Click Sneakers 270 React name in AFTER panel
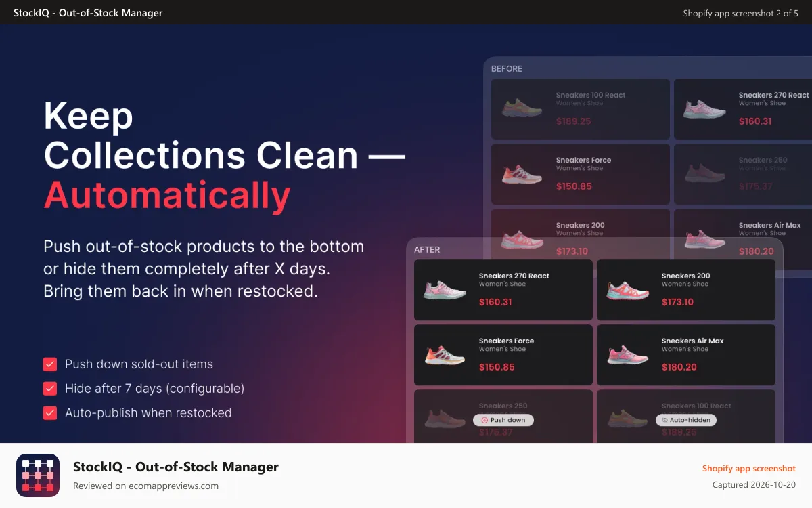Viewport: 812px width, 508px height. pos(514,276)
